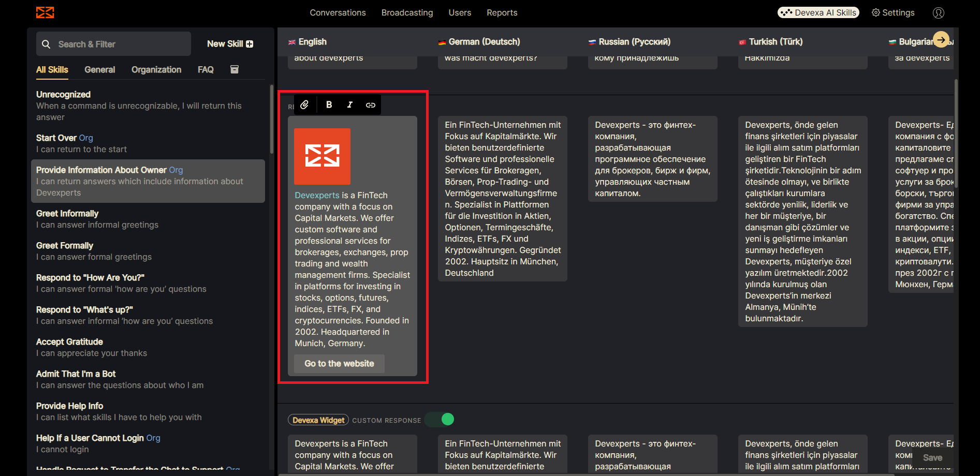980x476 pixels.
Task: Select the Start Over skill
Action: pos(148,143)
